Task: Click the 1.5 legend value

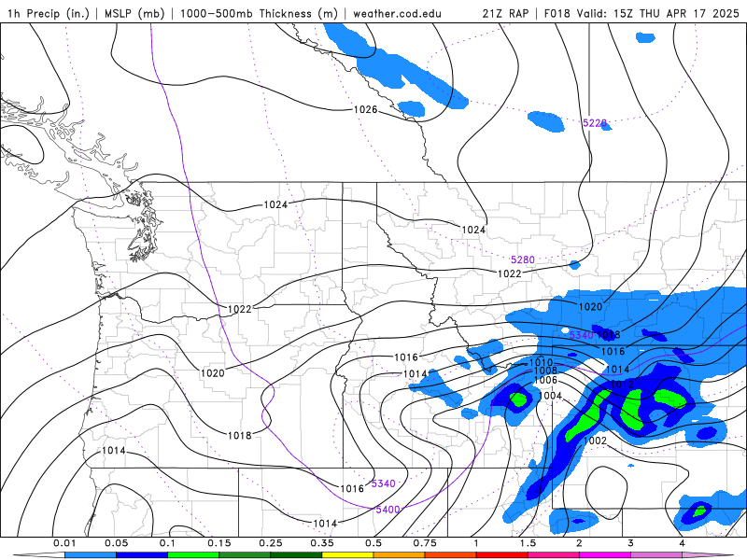Action: coord(528,543)
